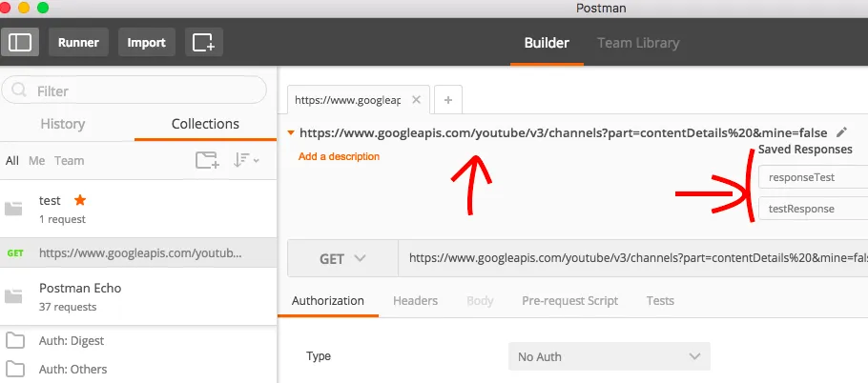Switch to the Team Library tab
This screenshot has height=383, width=868.
tap(638, 43)
